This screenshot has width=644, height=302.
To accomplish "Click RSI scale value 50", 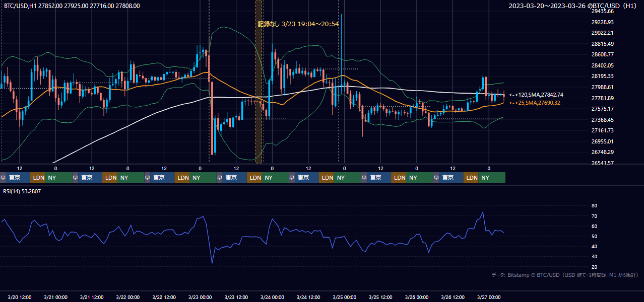I will pyautogui.click(x=594, y=236).
